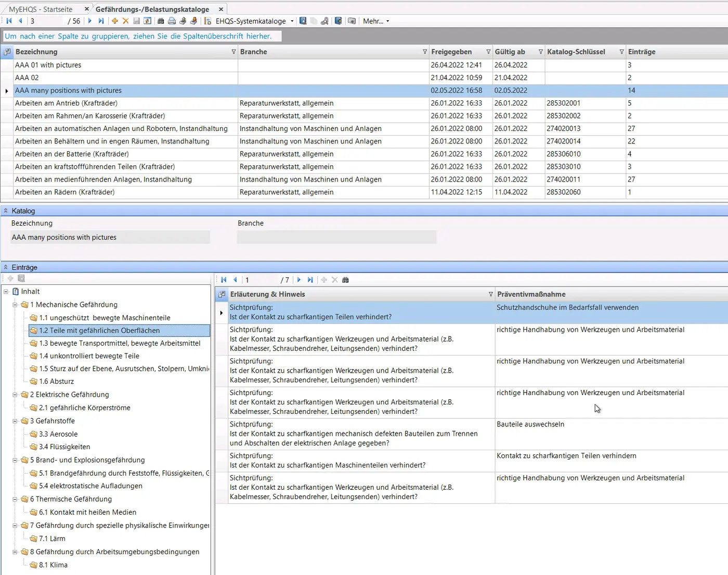Open the EHQS-Systemkataloge dropdown arrow
This screenshot has height=575, width=728.
292,21
